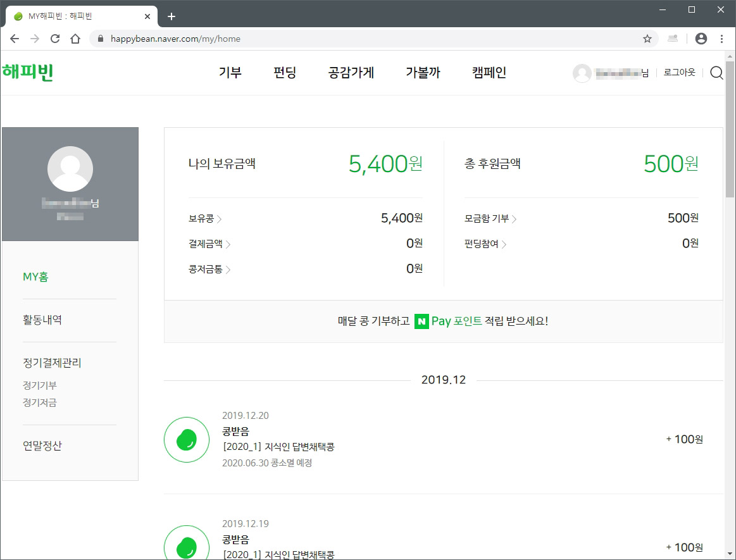Click the 2019.12.19 date label
This screenshot has height=560, width=736.
point(246,524)
